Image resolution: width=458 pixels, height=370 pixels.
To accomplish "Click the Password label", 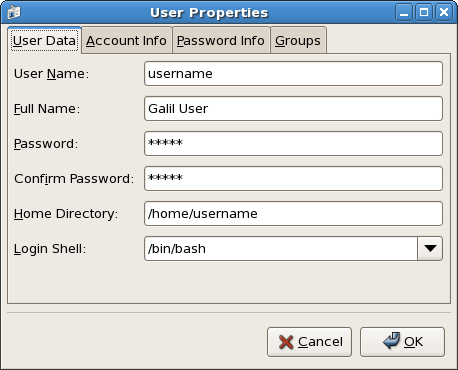I will point(46,144).
